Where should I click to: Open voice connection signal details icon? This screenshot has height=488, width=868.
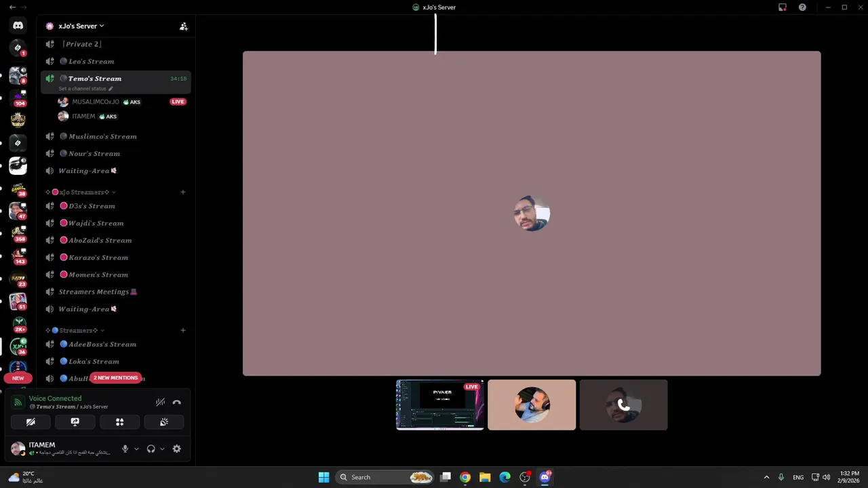point(18,402)
